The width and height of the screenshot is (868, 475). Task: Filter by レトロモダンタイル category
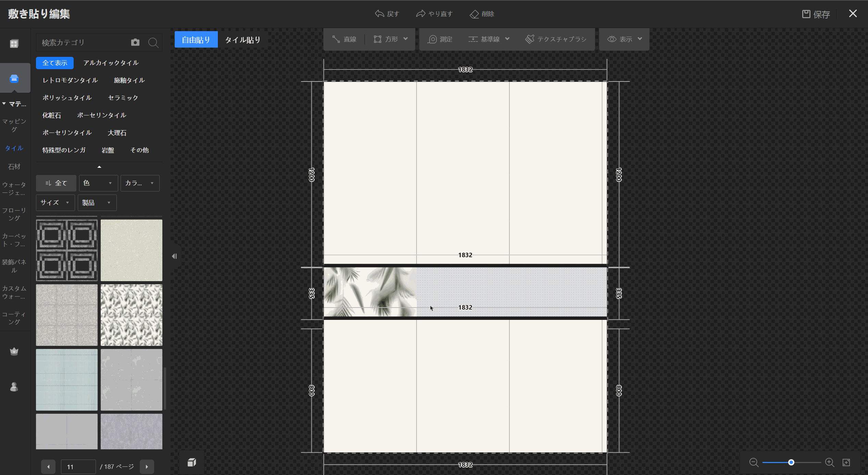[x=70, y=80]
